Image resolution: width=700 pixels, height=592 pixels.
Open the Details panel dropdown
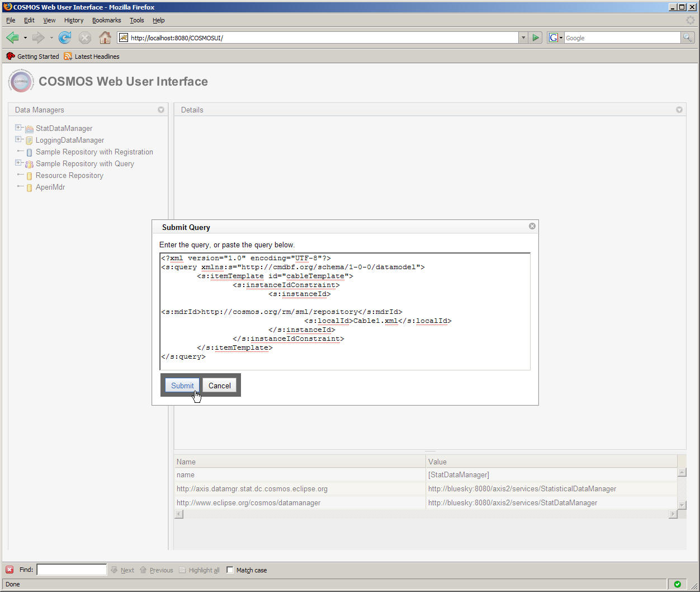pyautogui.click(x=679, y=110)
